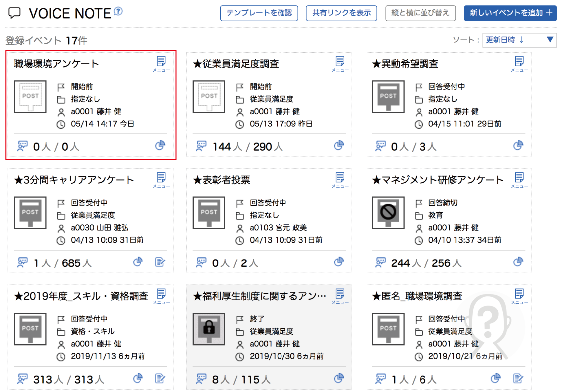Open menu icon on ★匿名_職場環境調査 card
Screen dimensions: 562x392
[519, 296]
